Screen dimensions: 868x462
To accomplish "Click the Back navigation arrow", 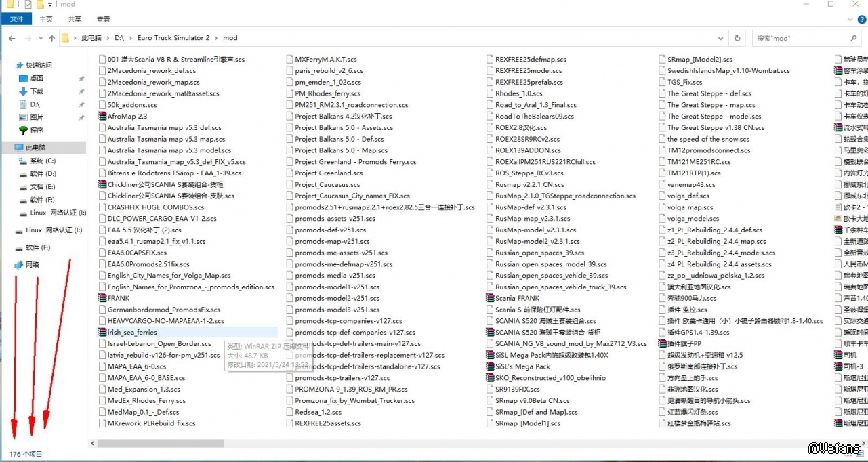I will [11, 39].
